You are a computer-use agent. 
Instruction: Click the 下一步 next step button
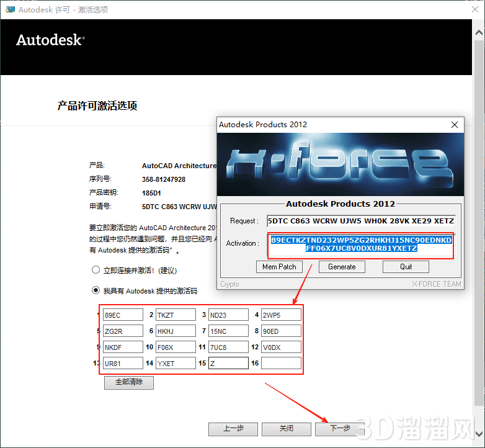[x=340, y=429]
